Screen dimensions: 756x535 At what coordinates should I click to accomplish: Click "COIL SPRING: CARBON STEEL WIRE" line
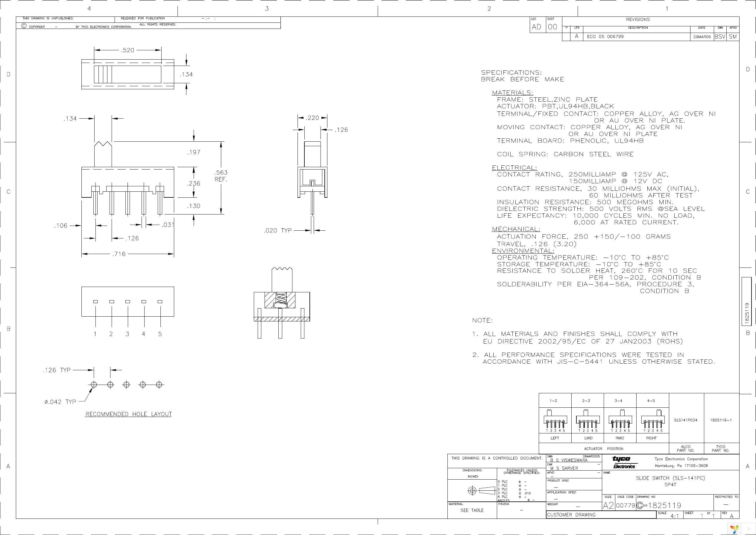coord(565,154)
